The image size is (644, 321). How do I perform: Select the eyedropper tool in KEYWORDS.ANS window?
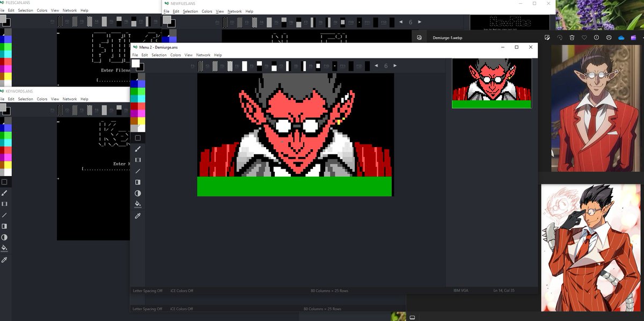pyautogui.click(x=4, y=259)
